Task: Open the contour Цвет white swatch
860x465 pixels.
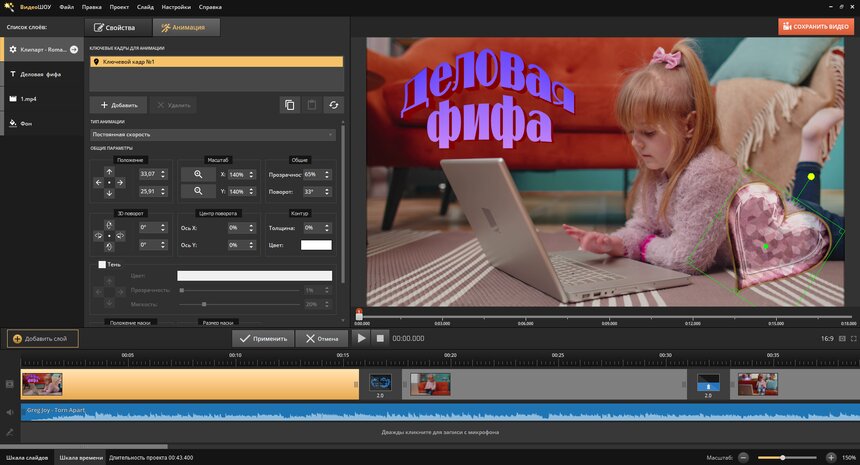Action: tap(316, 245)
